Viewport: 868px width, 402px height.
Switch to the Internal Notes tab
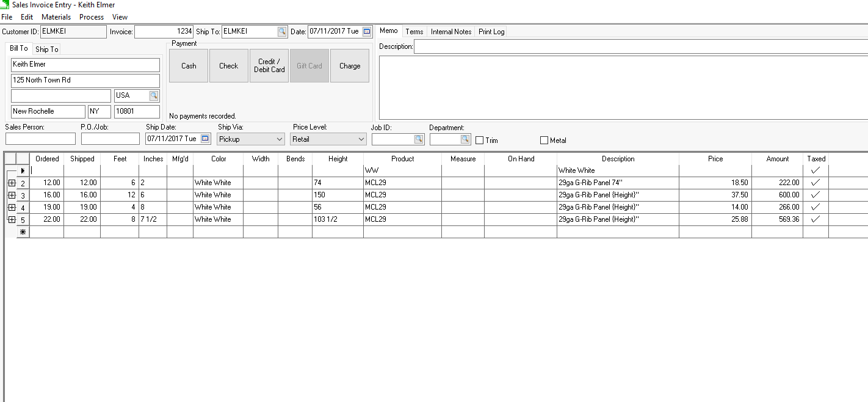tap(451, 31)
